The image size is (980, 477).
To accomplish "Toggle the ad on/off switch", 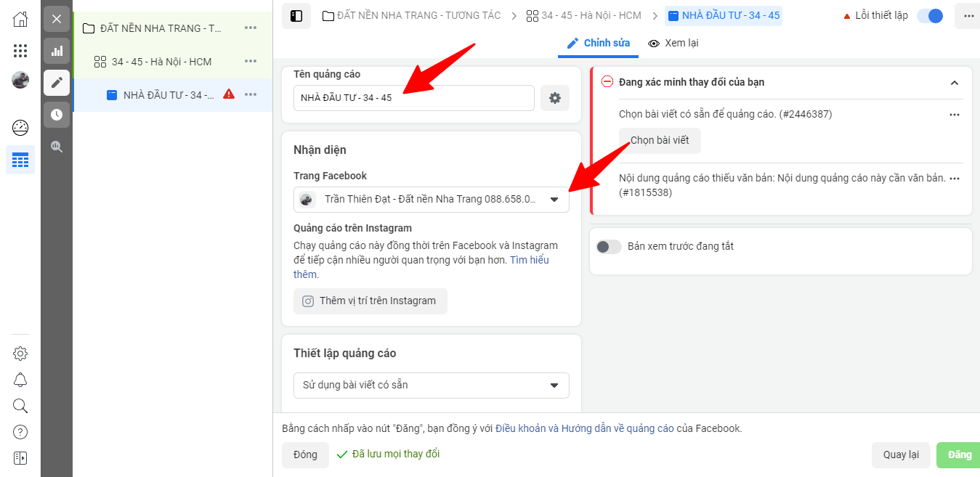I will pyautogui.click(x=930, y=16).
